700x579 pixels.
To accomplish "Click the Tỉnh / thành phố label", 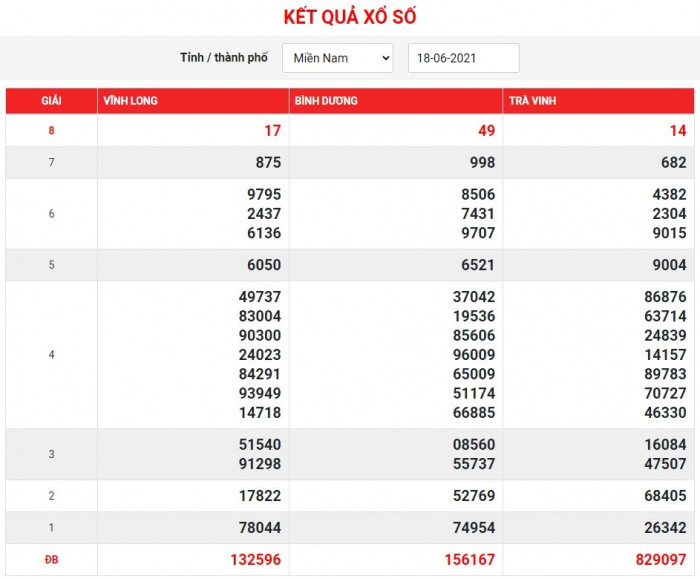I will coord(224,58).
